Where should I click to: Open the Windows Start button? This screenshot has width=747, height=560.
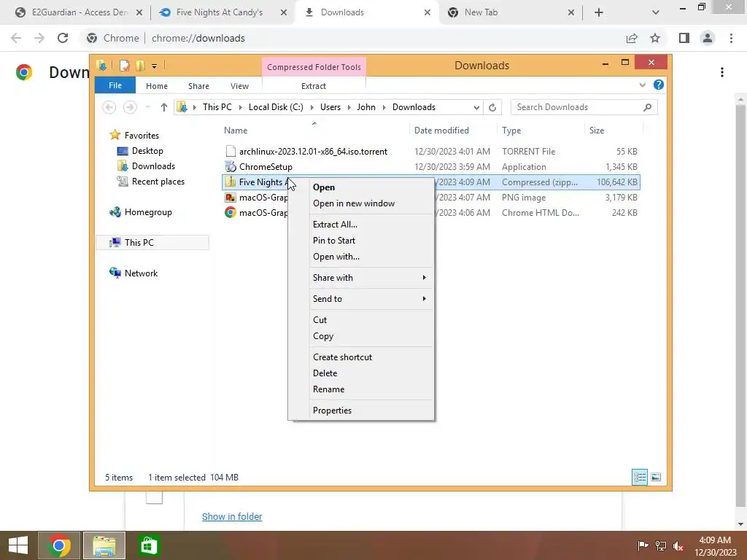(18, 545)
